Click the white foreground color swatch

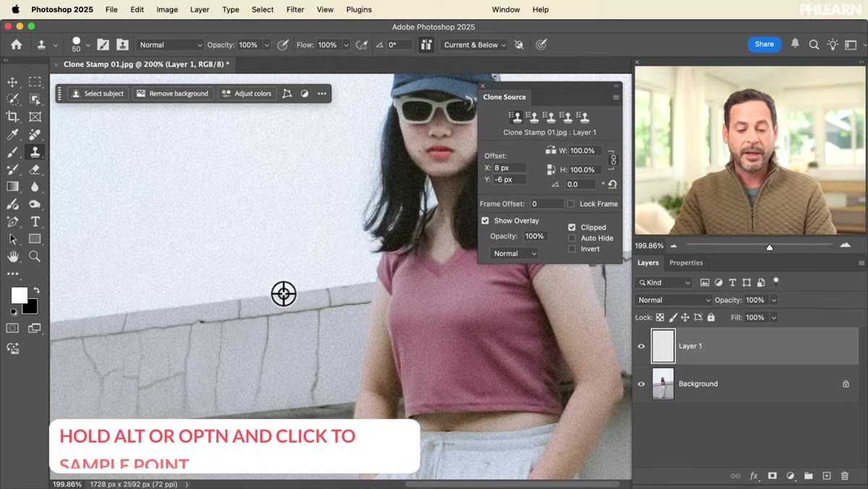tap(18, 294)
